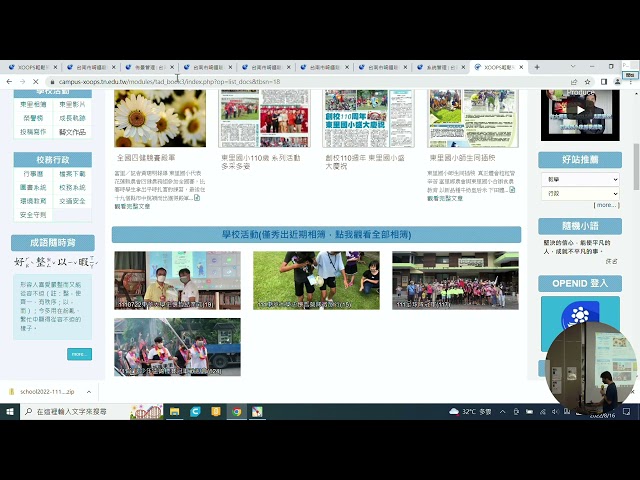640x480 pixels.
Task: Open the 成長軌跡 menu link
Action: coord(72,118)
